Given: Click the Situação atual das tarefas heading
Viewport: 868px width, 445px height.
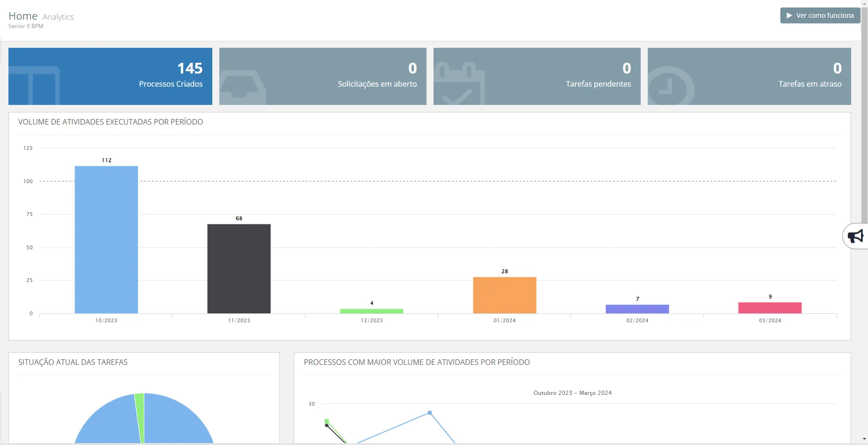Looking at the screenshot, I should pos(73,362).
